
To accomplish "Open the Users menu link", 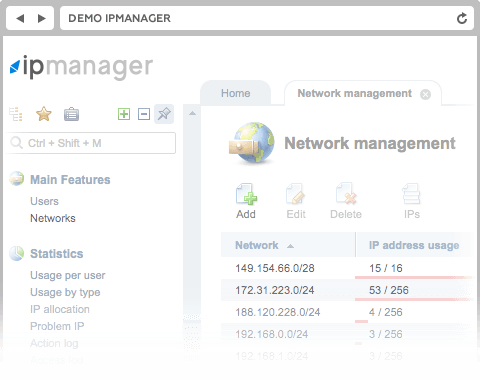I will (x=44, y=201).
